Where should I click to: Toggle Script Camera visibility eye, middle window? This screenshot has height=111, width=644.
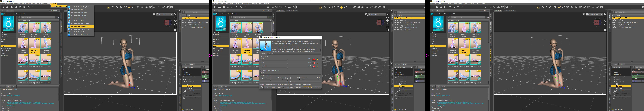click(395, 29)
